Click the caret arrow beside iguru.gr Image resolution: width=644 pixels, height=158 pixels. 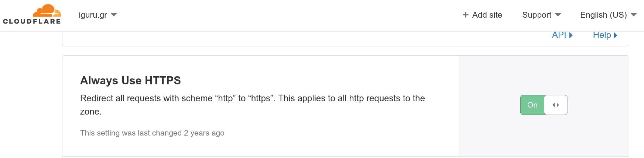(114, 15)
